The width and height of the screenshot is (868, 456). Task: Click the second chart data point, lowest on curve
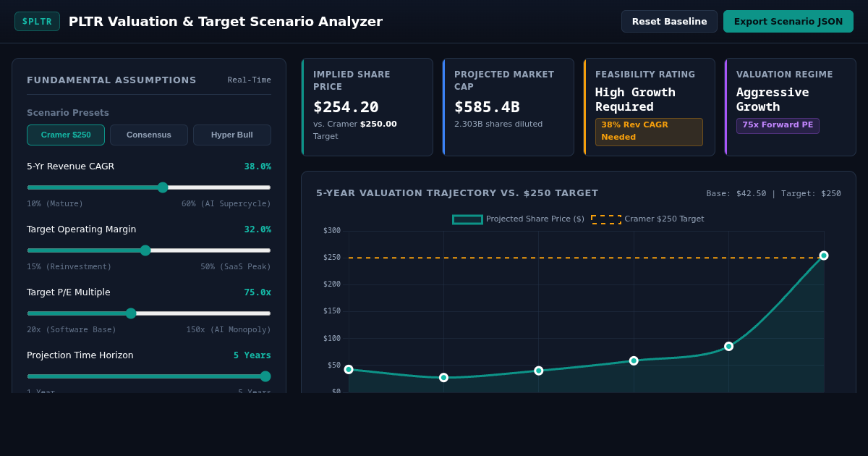tap(443, 378)
